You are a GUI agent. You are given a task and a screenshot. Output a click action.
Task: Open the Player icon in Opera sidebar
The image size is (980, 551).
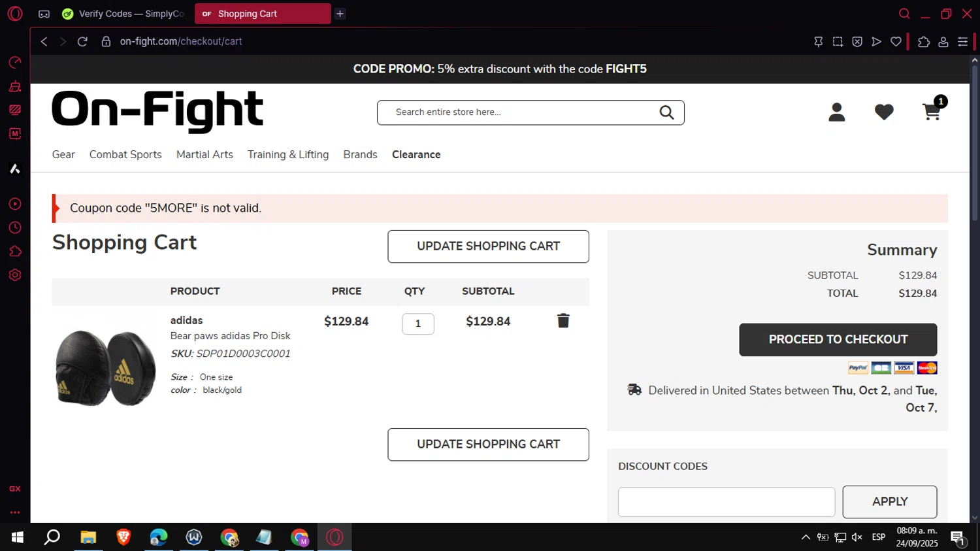(x=14, y=204)
